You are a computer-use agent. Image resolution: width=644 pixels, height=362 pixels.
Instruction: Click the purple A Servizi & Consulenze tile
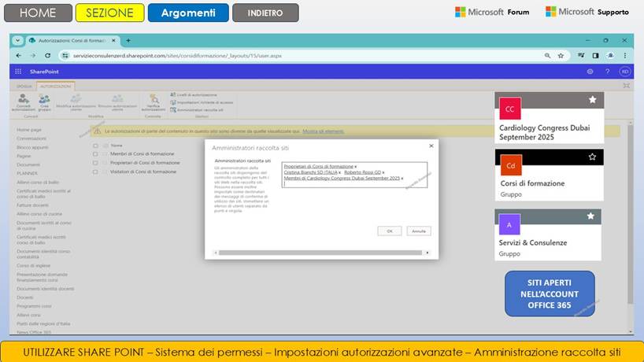pyautogui.click(x=509, y=224)
